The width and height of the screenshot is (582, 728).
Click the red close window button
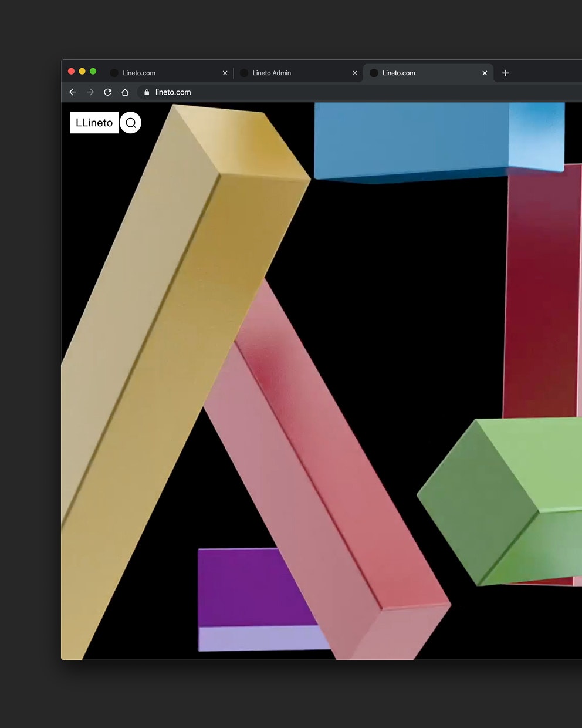click(x=71, y=72)
